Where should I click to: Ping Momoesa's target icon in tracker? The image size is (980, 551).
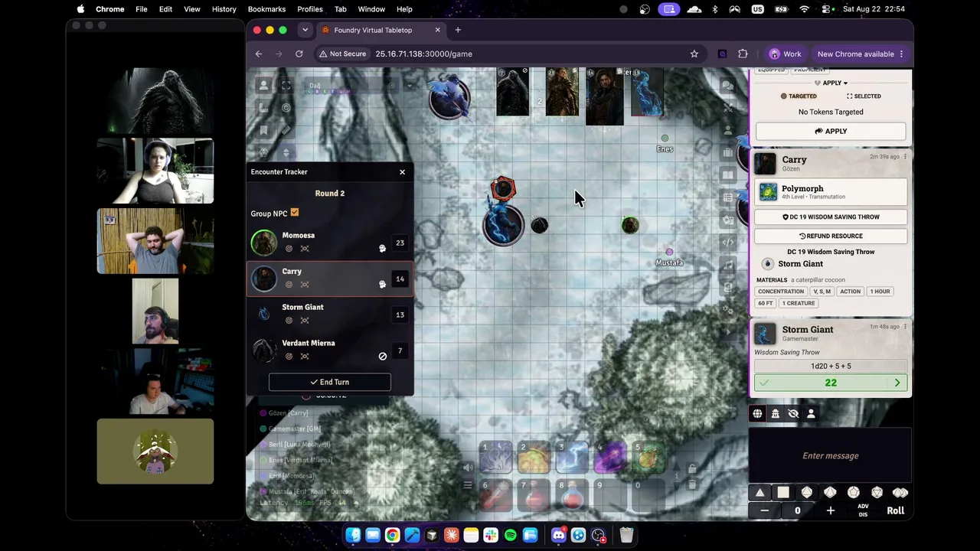(x=289, y=249)
